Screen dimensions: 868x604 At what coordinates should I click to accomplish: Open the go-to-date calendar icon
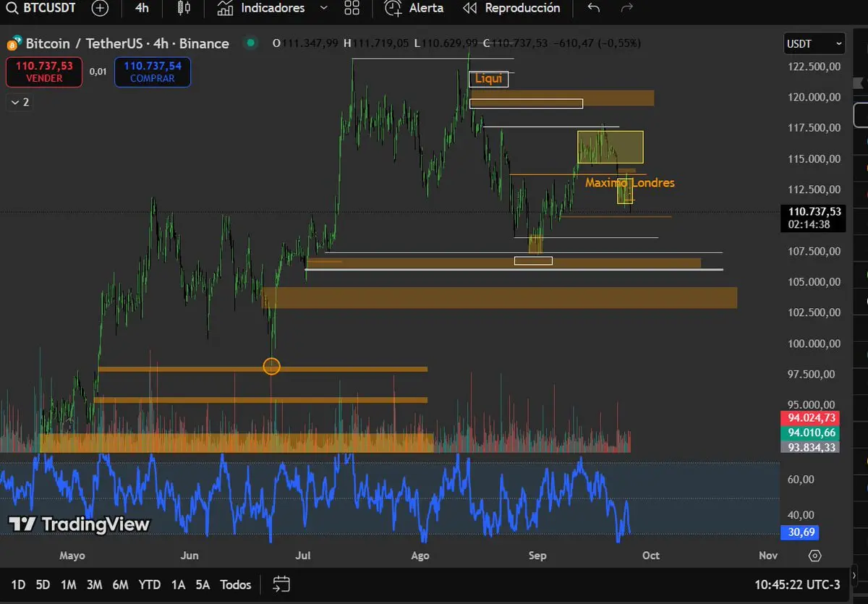pyautogui.click(x=281, y=584)
